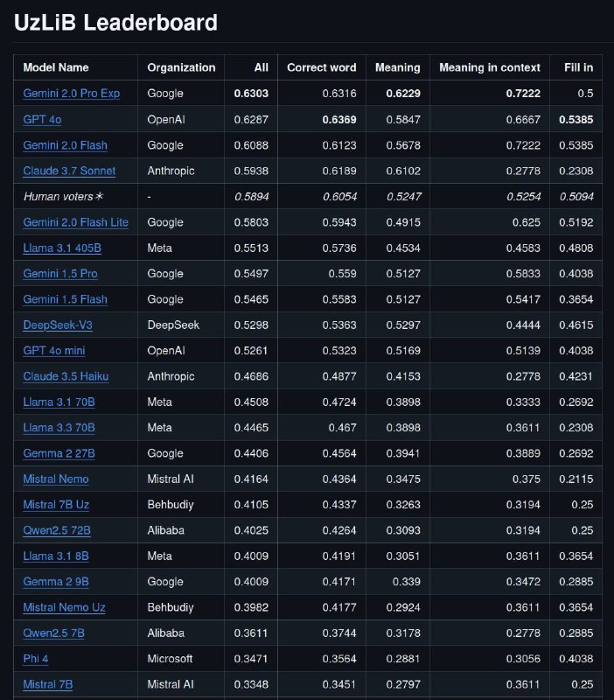Select Alibaba in the Qwen2.5 72B row
This screenshot has height=700, width=614.
point(165,530)
